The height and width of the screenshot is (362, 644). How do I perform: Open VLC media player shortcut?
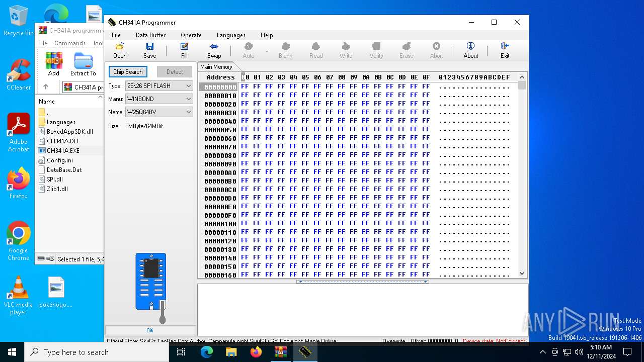click(18, 296)
